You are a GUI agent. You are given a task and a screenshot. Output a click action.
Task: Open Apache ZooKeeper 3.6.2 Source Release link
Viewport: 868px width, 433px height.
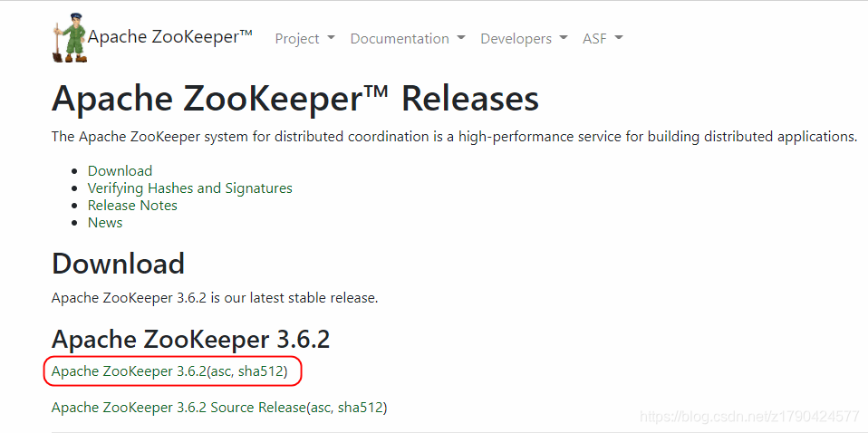pyautogui.click(x=178, y=408)
